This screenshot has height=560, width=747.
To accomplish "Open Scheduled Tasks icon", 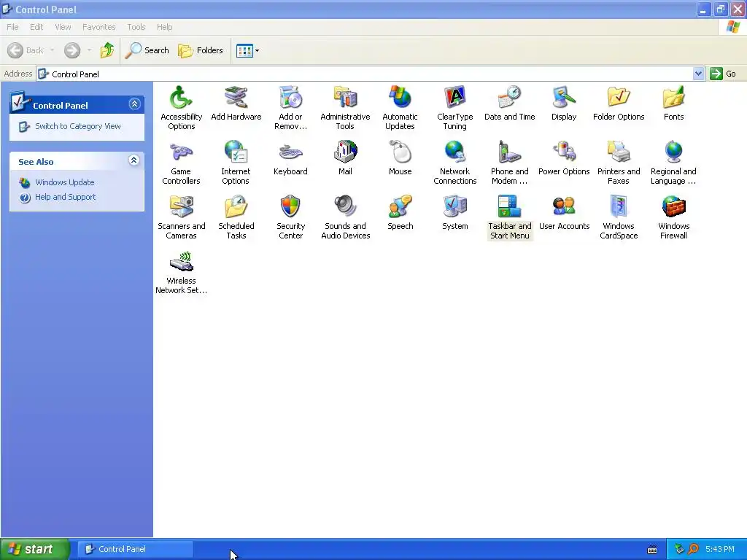I will coord(236,217).
